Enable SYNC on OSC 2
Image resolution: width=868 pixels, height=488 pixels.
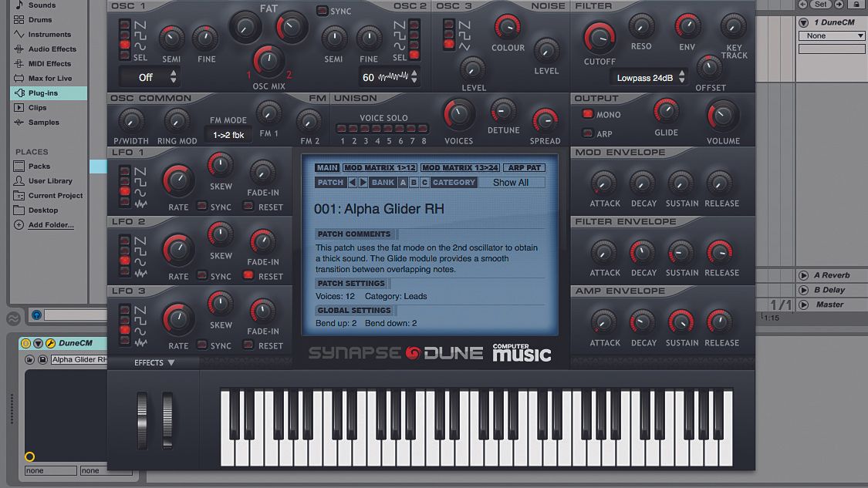pyautogui.click(x=322, y=11)
